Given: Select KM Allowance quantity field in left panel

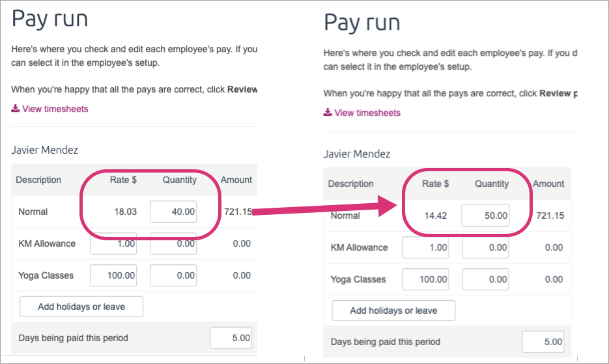Looking at the screenshot, I should coord(173,244).
